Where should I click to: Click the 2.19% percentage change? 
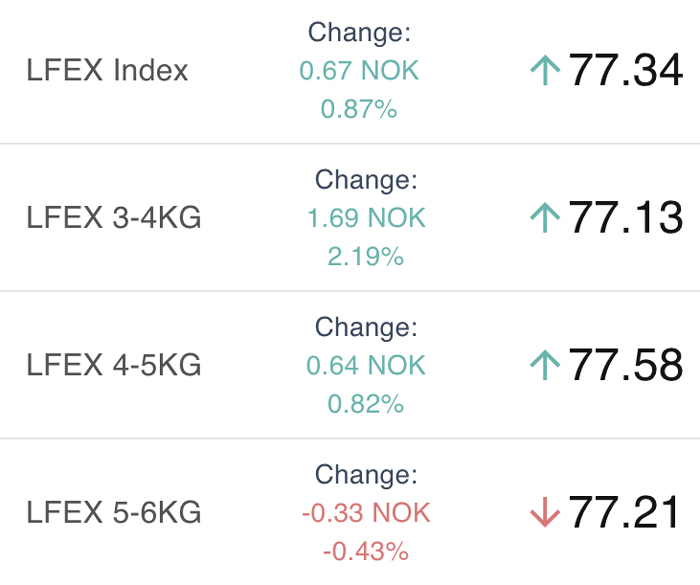point(366,256)
